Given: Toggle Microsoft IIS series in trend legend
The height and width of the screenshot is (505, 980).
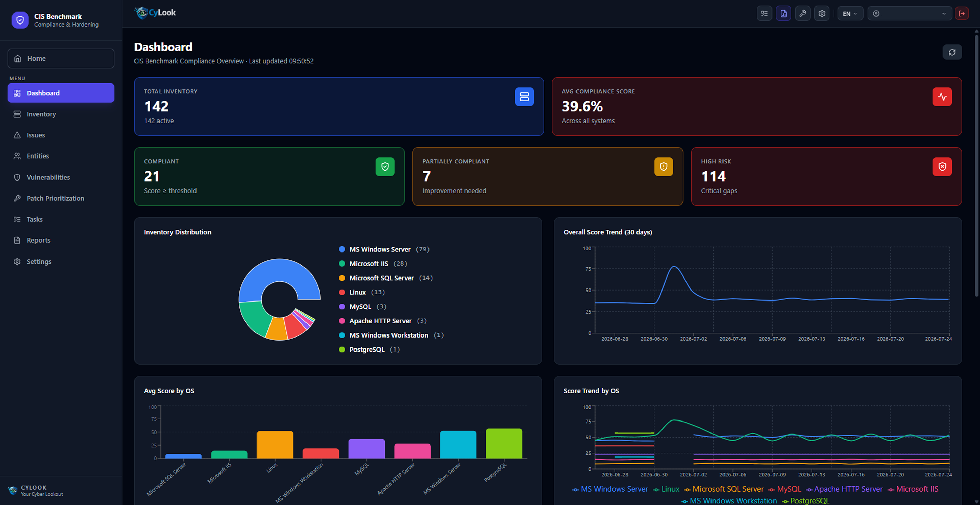Looking at the screenshot, I should click(913, 489).
